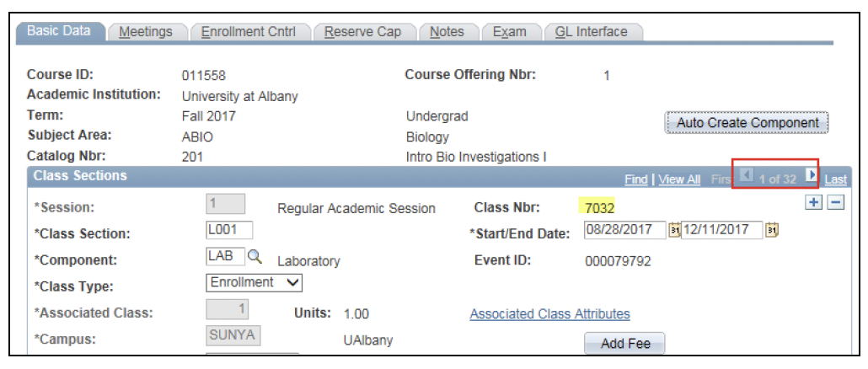The image size is (868, 369).
Task: Open the start date calendar picker
Action: [x=674, y=229]
